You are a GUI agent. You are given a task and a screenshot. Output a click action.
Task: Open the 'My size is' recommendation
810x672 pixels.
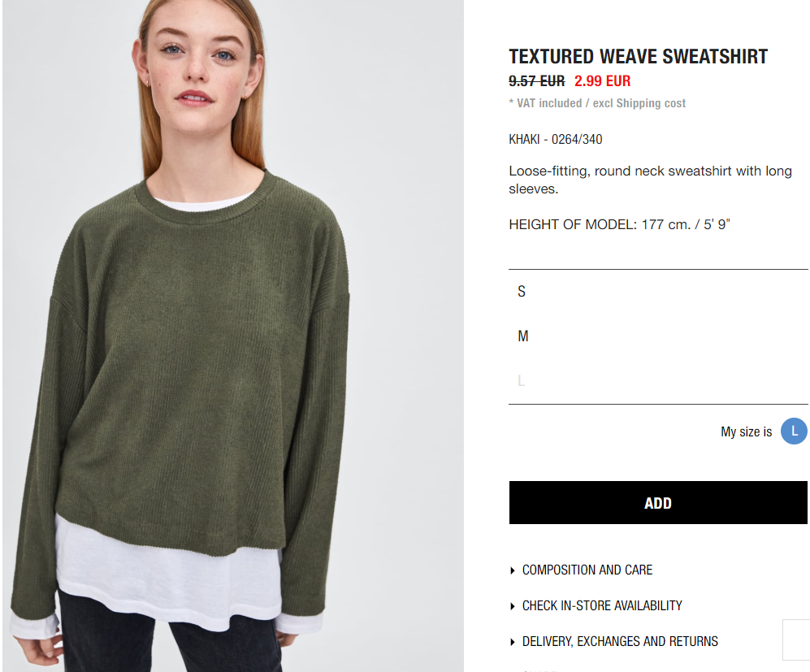pyautogui.click(x=746, y=431)
